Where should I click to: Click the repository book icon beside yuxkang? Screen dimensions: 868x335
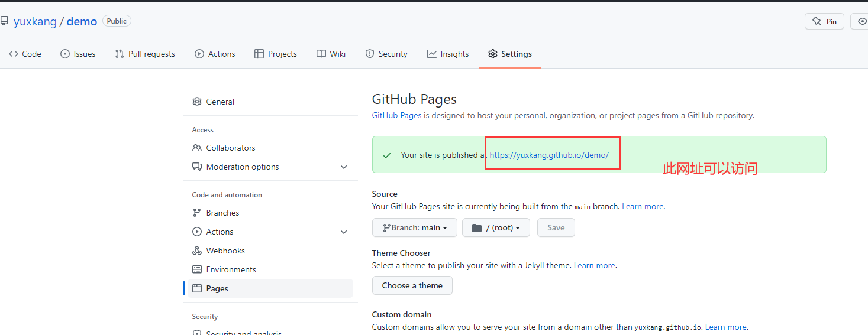(x=4, y=21)
